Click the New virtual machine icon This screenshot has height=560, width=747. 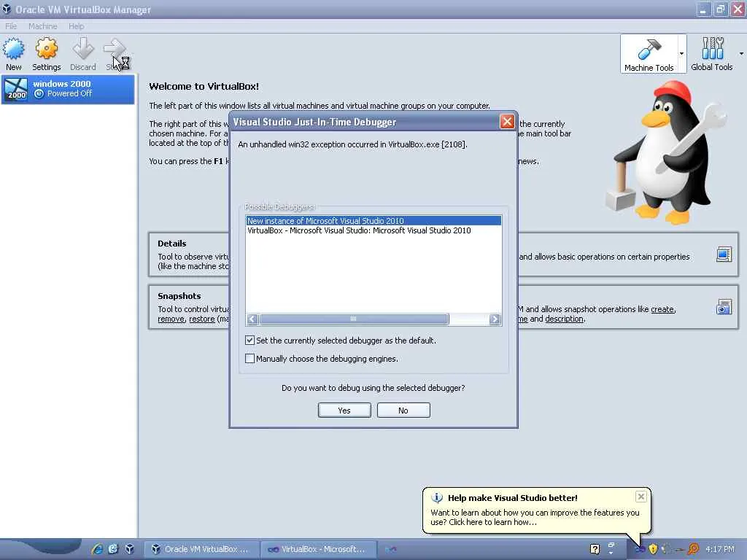13,49
